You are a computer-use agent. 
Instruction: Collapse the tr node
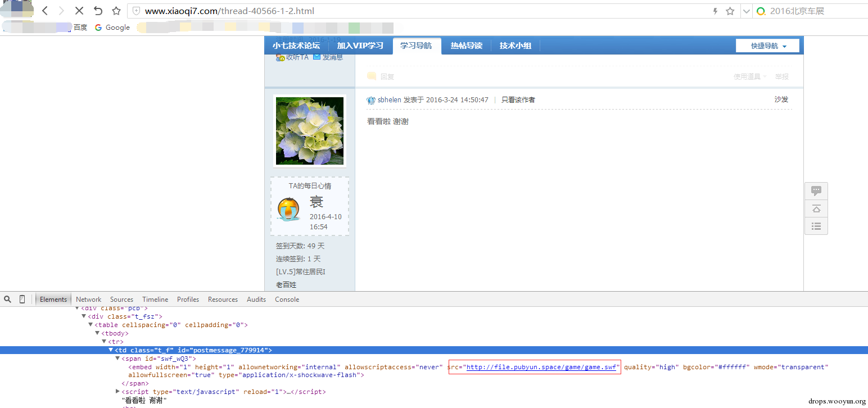pos(104,342)
